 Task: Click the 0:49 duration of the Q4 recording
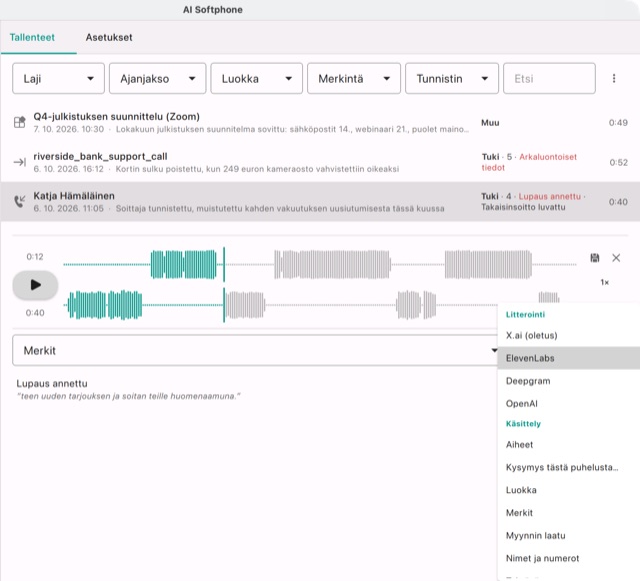pyautogui.click(x=618, y=122)
